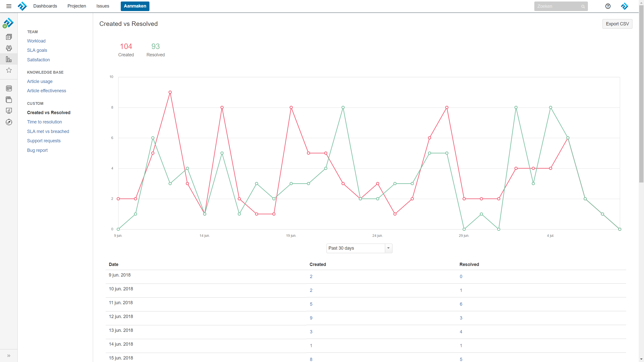Open Article effectiveness report
The height and width of the screenshot is (362, 644).
coord(47,90)
